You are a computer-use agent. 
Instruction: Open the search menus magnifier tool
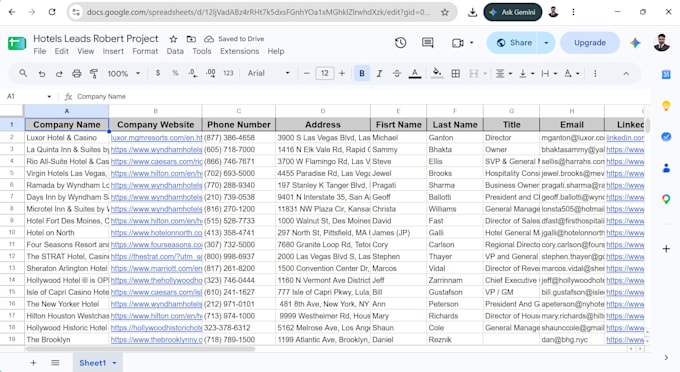[x=23, y=73]
